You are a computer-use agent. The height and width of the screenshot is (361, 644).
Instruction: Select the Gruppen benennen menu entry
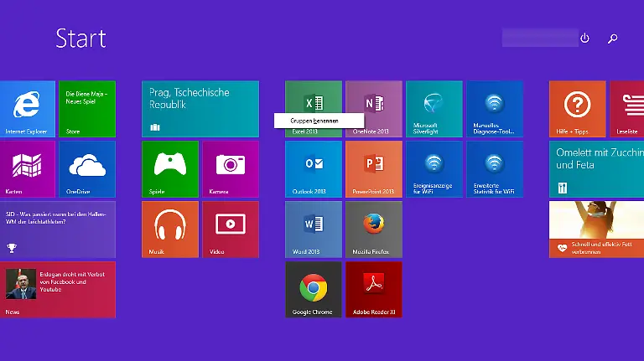319,121
